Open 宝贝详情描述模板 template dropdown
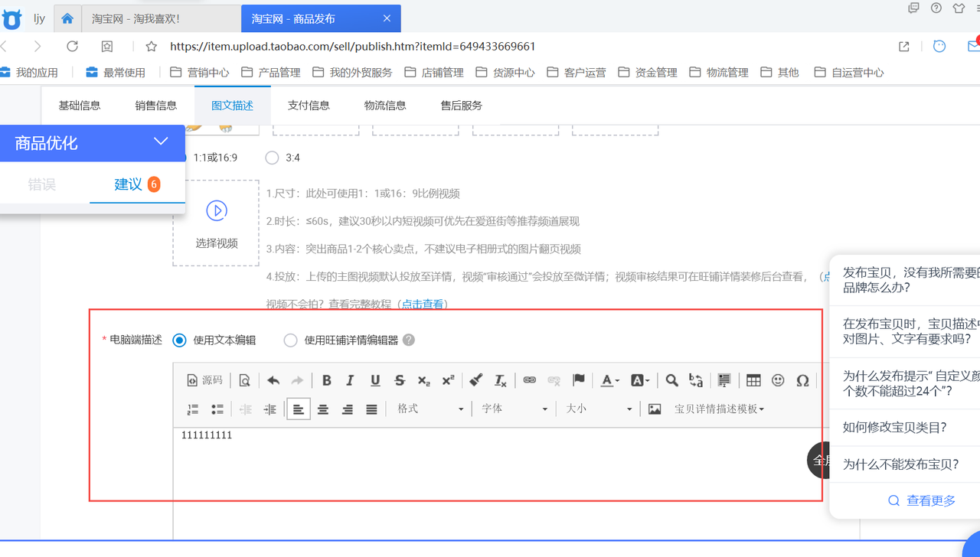Image resolution: width=980 pixels, height=557 pixels. [x=719, y=409]
